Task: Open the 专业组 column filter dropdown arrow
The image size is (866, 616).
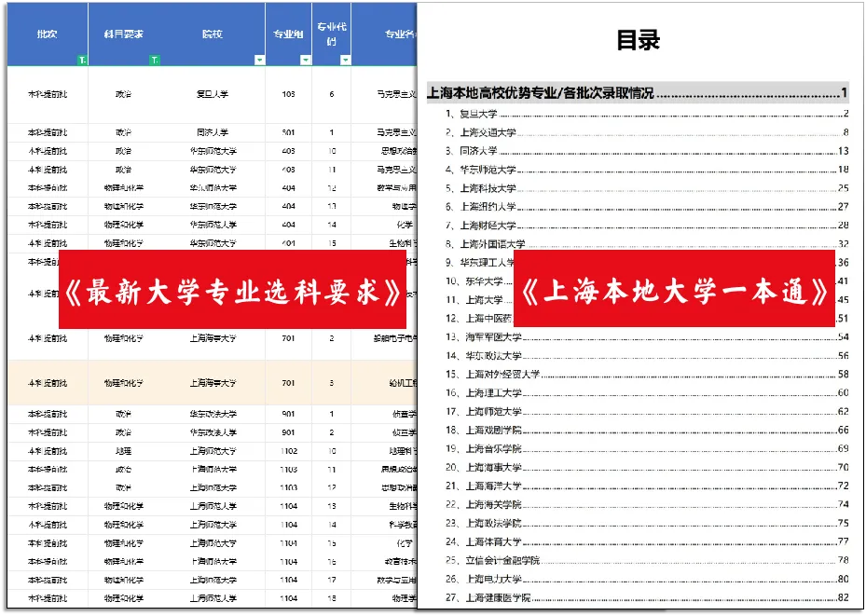Action: pyautogui.click(x=306, y=61)
